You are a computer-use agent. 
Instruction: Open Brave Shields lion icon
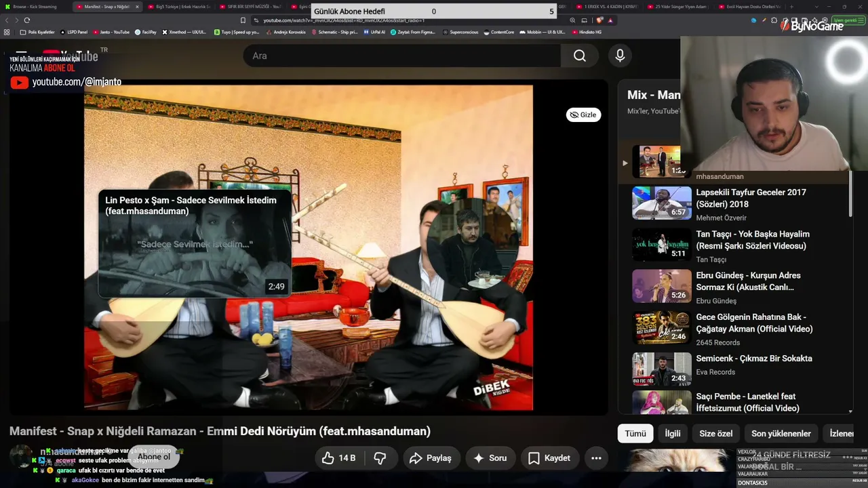[600, 20]
